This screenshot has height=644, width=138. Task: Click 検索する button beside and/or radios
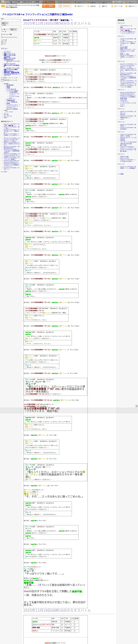pyautogui.click(x=13, y=30)
